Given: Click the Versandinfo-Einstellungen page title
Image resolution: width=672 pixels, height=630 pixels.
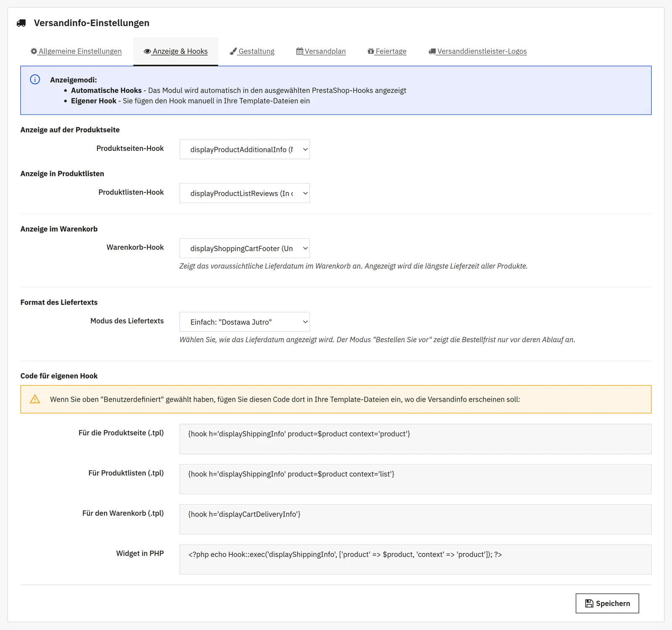Looking at the screenshot, I should click(x=92, y=23).
